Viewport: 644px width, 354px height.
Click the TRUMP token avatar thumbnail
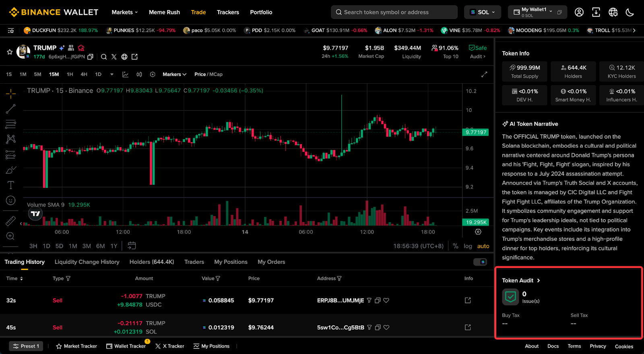23,51
